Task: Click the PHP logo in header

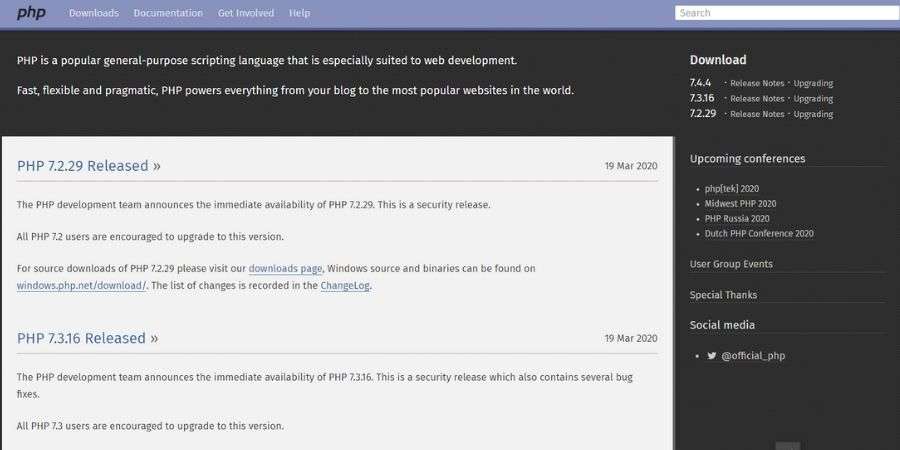Action: pyautogui.click(x=31, y=13)
